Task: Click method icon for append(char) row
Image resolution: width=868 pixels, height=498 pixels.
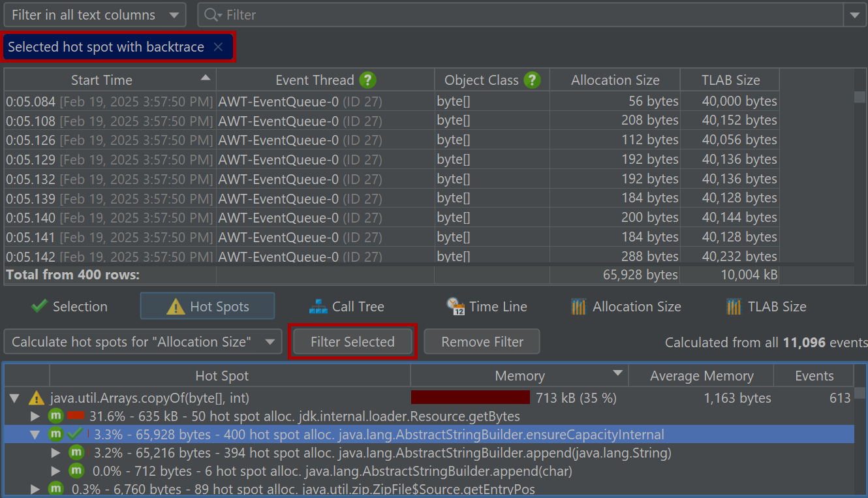Action: tap(76, 471)
